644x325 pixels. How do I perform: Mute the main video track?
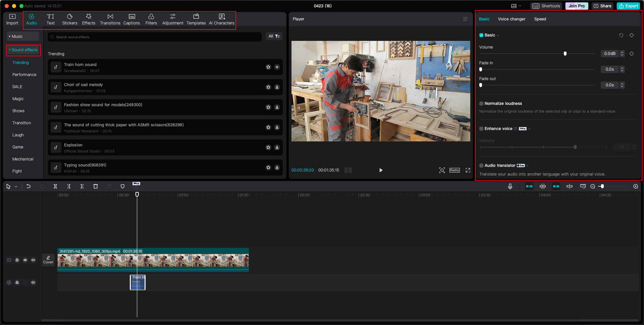(33, 260)
